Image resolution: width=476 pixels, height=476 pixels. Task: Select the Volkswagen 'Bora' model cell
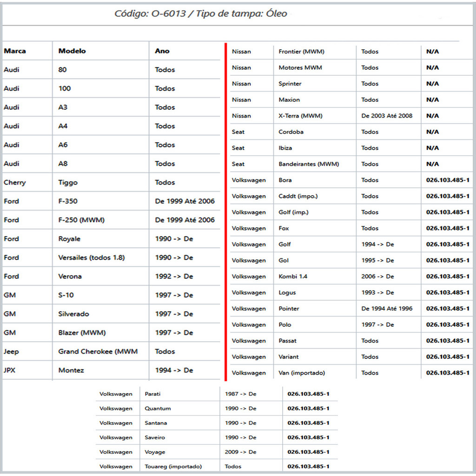285,180
